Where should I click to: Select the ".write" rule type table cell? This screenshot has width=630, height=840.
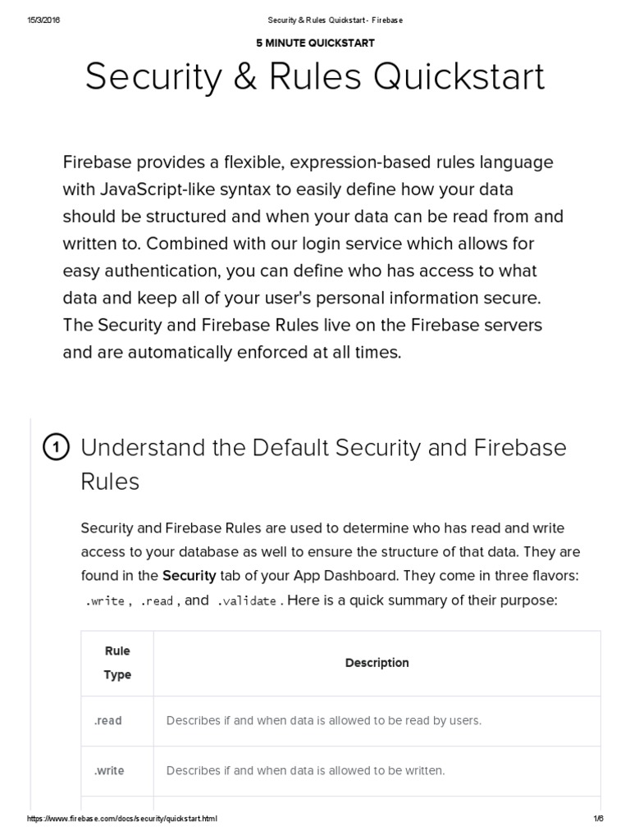tap(108, 771)
